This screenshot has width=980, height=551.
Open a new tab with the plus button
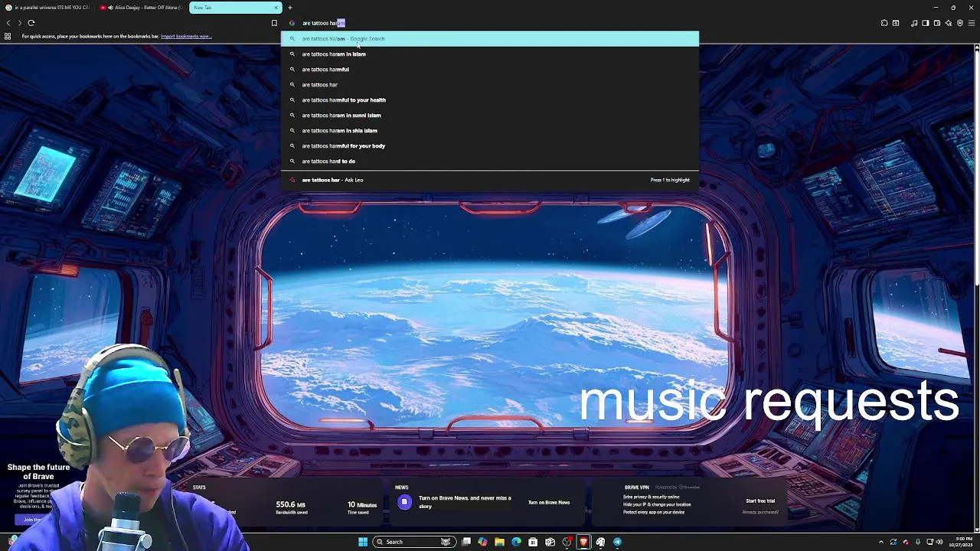click(290, 8)
